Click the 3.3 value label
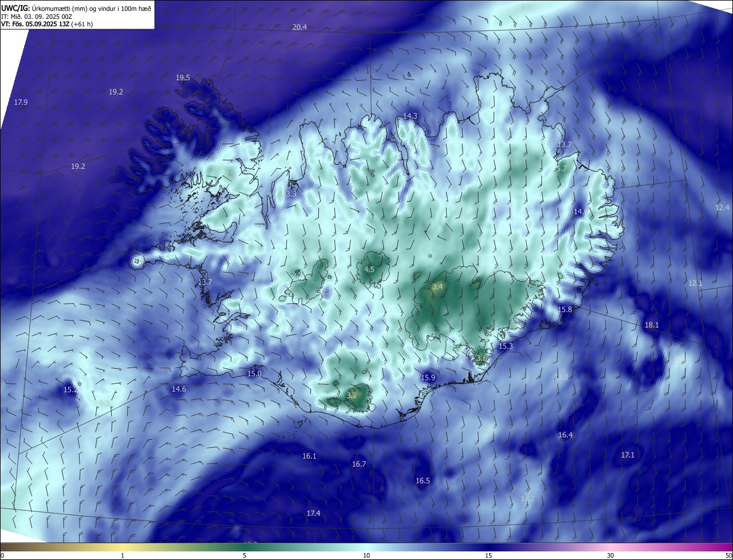 291,194
